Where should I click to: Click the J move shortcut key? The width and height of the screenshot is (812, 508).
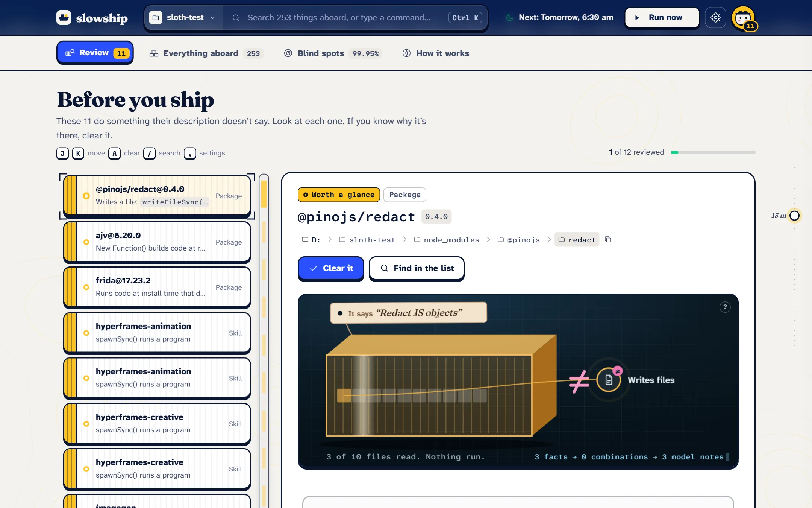tap(62, 153)
